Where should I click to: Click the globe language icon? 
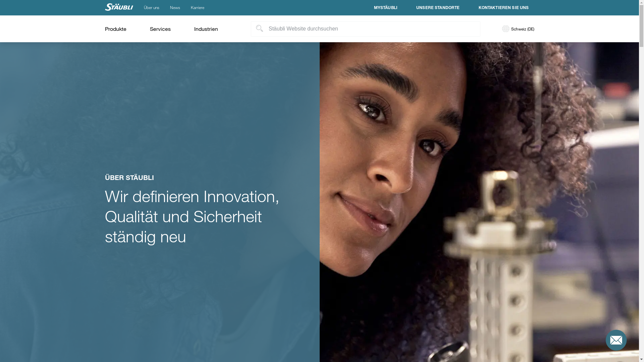(x=505, y=29)
